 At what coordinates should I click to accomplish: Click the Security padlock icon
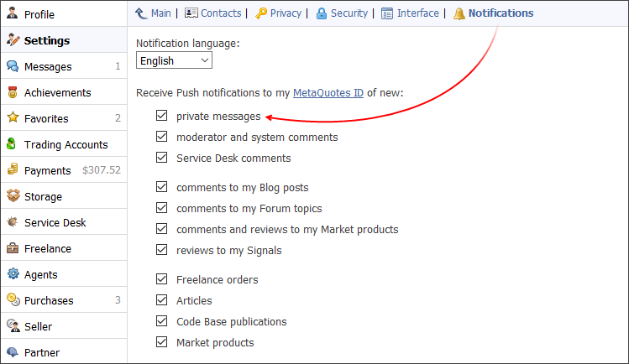click(x=322, y=13)
